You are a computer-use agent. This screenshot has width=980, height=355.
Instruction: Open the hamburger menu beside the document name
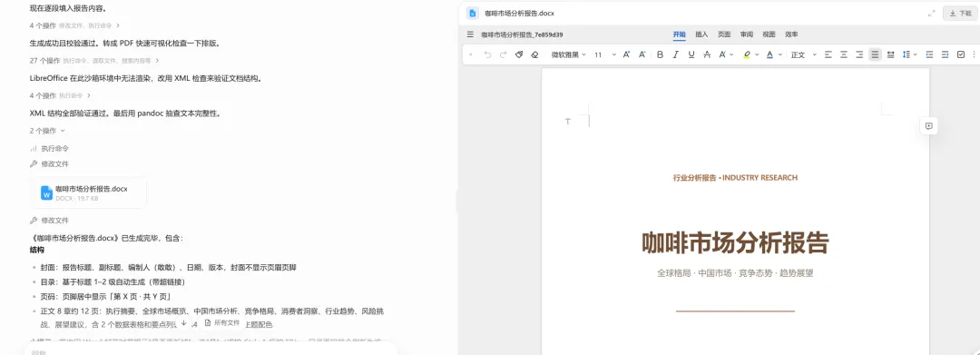(x=471, y=35)
